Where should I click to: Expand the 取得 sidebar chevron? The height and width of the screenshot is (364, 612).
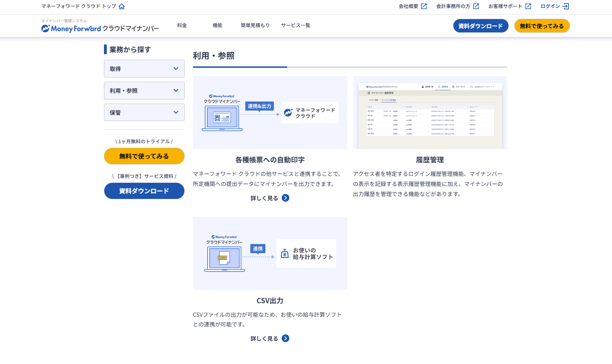click(x=176, y=68)
